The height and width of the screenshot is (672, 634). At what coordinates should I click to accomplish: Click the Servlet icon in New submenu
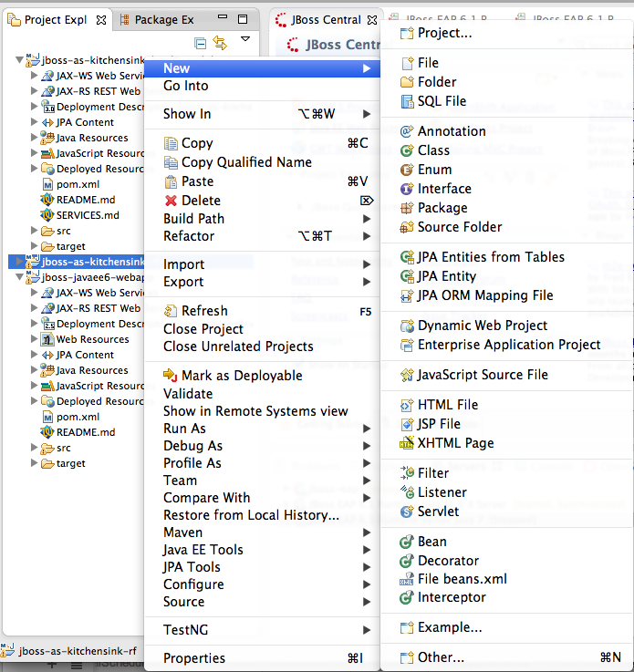407,512
